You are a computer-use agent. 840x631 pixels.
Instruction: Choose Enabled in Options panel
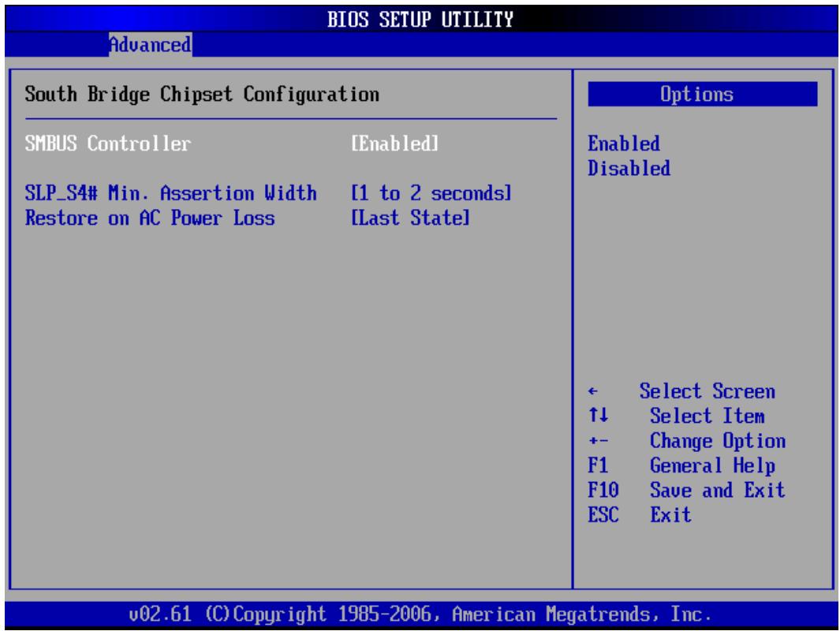(624, 144)
